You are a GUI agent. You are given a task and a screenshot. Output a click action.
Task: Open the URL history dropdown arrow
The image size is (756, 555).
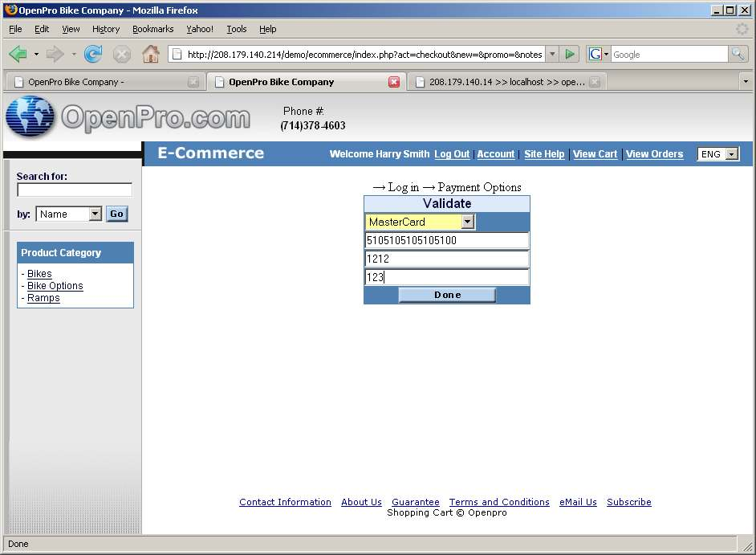(552, 55)
